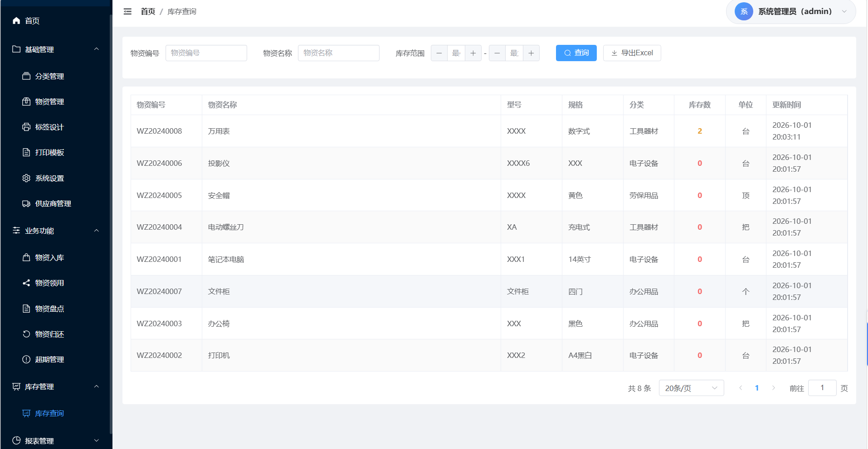The image size is (868, 449).
Task: Click 首页 in the breadcrumb
Action: pos(148,11)
